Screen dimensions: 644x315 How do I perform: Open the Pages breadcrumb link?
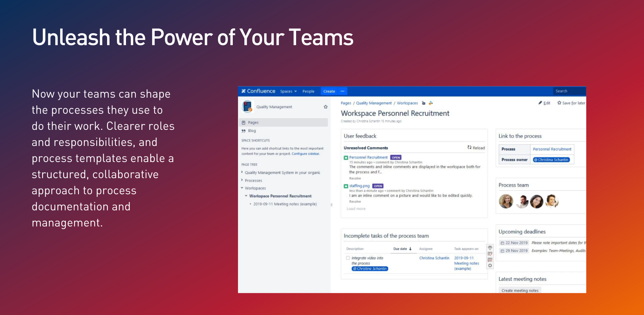346,103
